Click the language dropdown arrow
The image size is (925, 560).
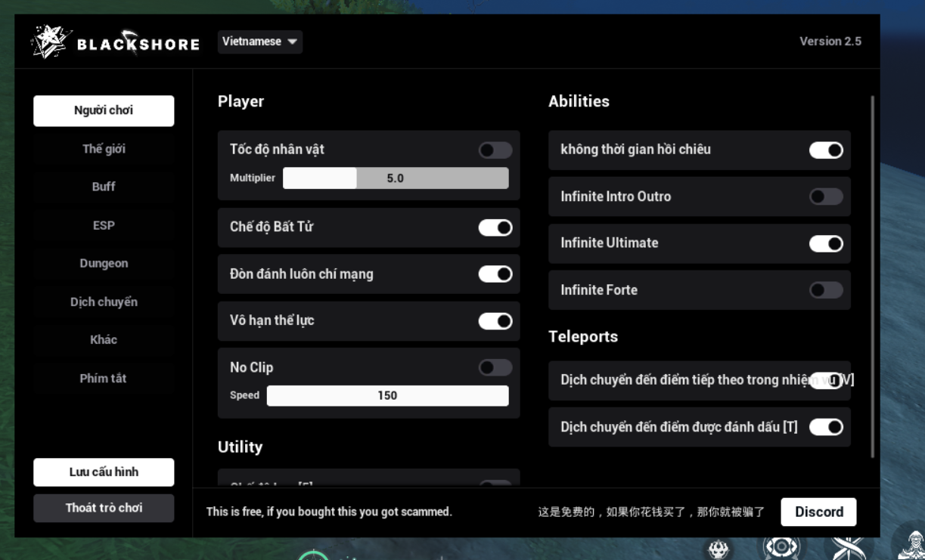click(x=293, y=42)
